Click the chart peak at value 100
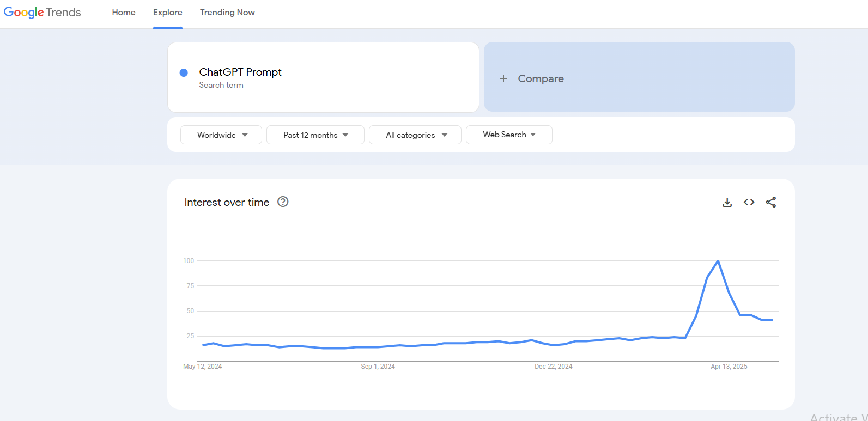This screenshot has height=421, width=868. pos(718,261)
